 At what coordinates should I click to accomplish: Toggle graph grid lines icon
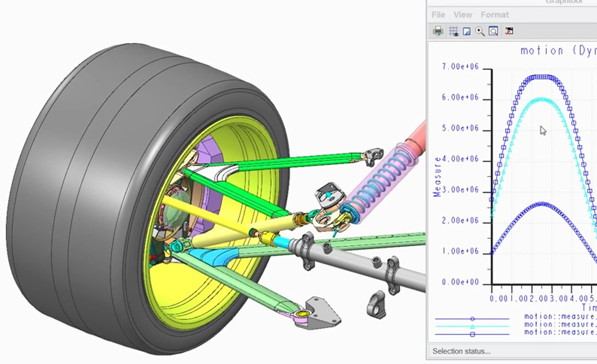click(x=453, y=31)
